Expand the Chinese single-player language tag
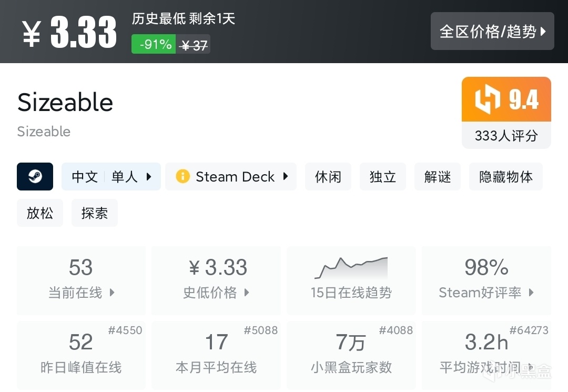The width and height of the screenshot is (568, 392). 111,176
